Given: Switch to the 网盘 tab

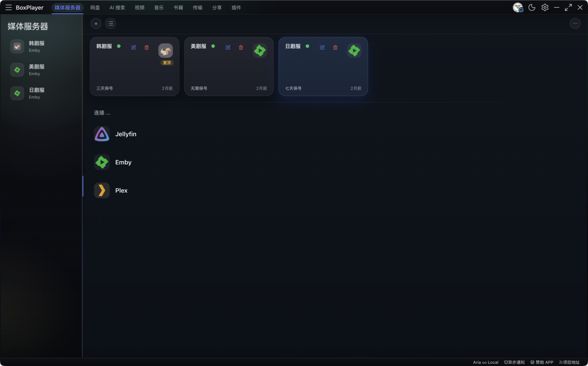Looking at the screenshot, I should pos(95,8).
